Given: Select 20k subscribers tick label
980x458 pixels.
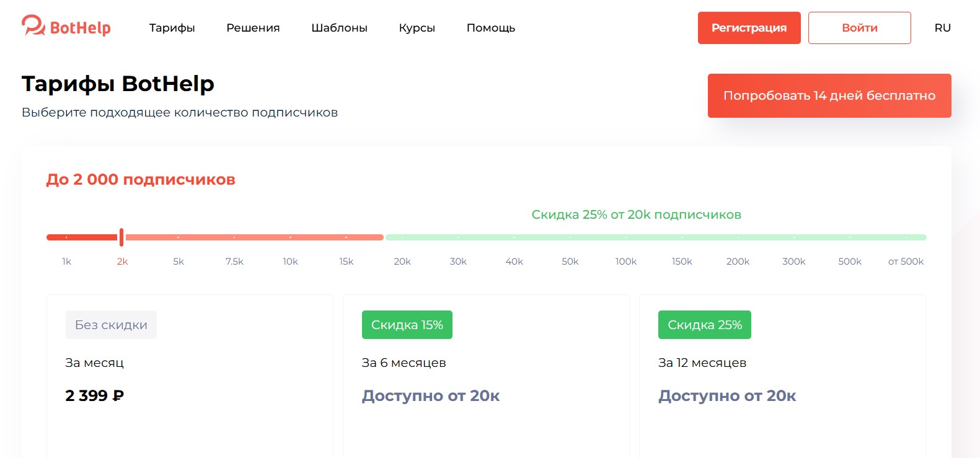Looking at the screenshot, I should tap(402, 261).
